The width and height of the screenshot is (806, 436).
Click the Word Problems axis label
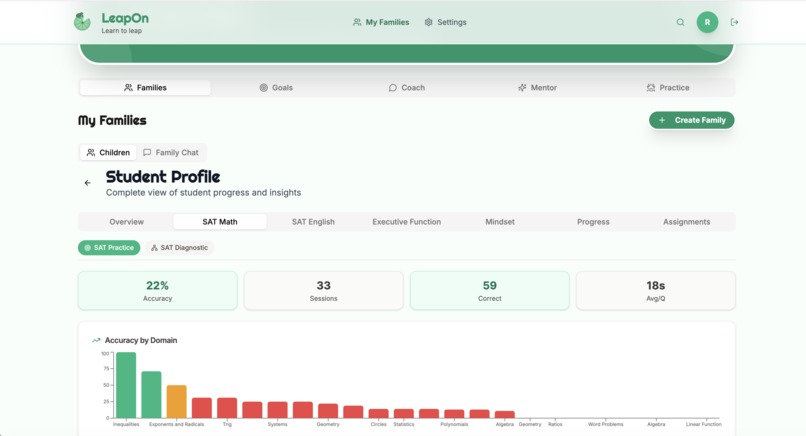tap(606, 424)
